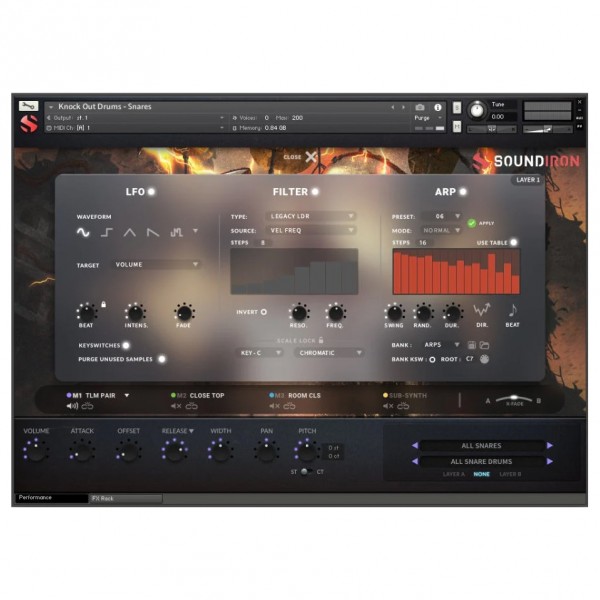Adjust the A/B X-FADE slider

pyautogui.click(x=514, y=398)
